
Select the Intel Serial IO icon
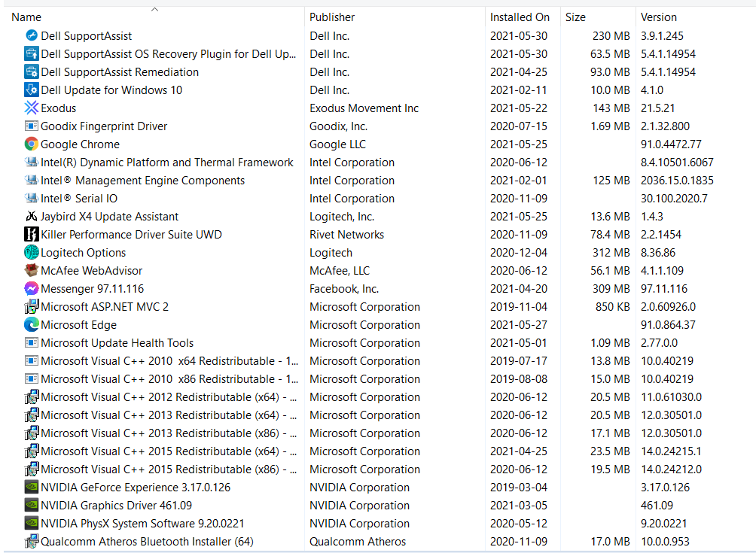pyautogui.click(x=32, y=199)
